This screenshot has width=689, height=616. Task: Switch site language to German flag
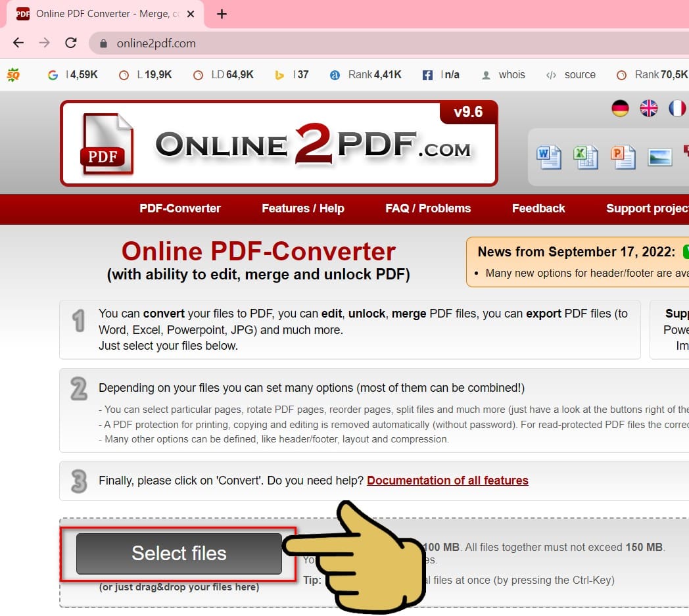620,108
